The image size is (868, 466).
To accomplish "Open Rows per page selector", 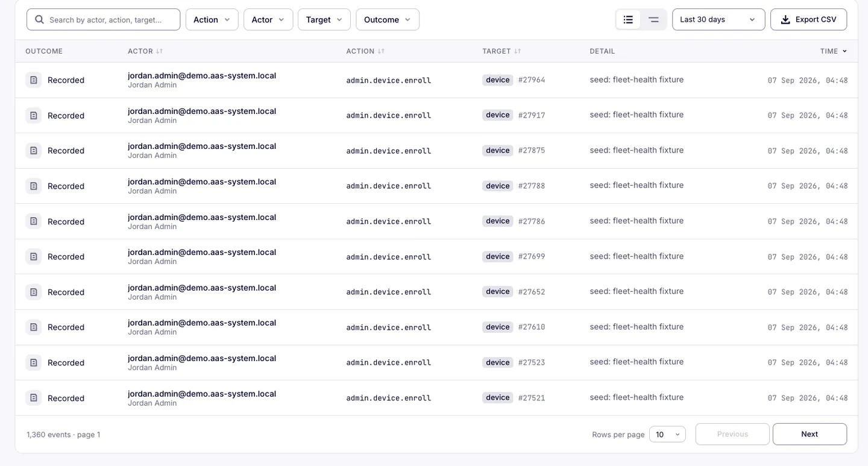I will point(667,434).
